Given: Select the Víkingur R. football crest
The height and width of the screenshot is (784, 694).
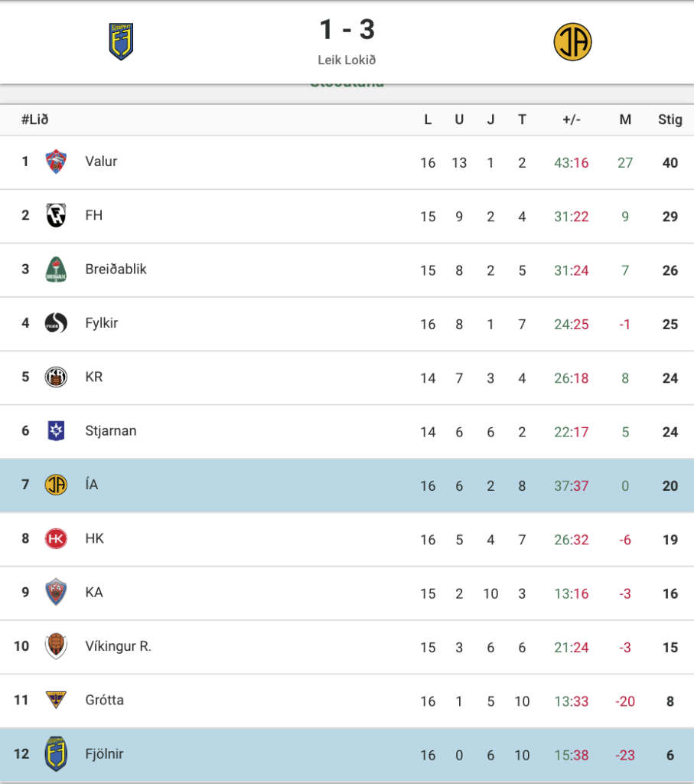Looking at the screenshot, I should (56, 646).
